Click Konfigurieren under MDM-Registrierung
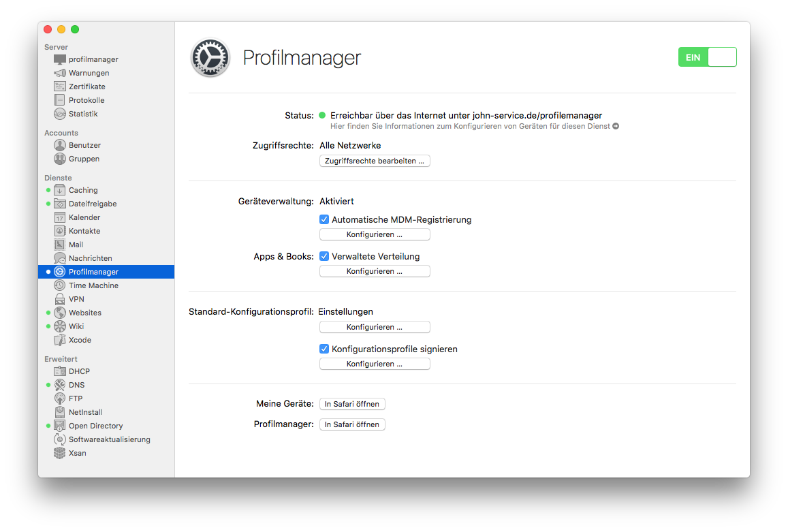Viewport: 788px width, 532px height. point(375,234)
